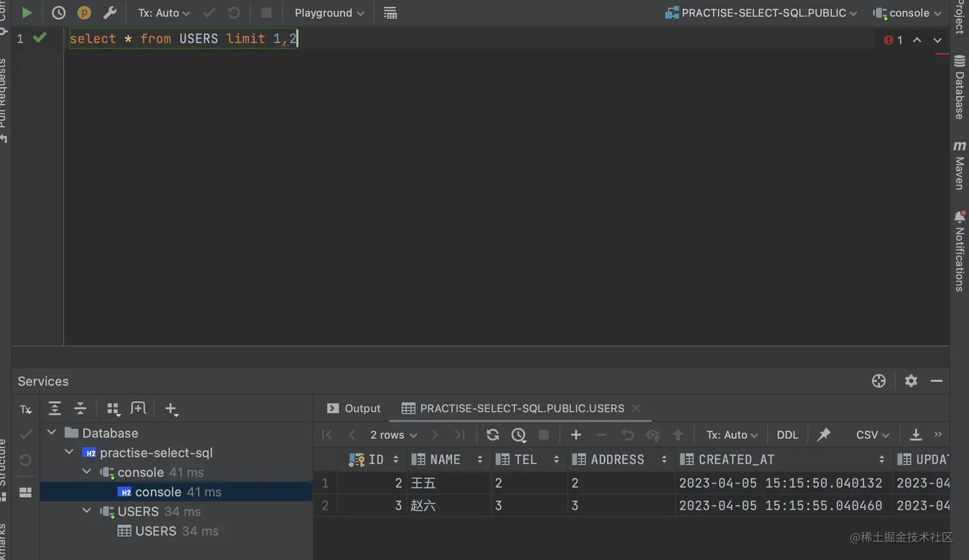Click Tx transaction icon in Services
Image resolution: width=969 pixels, height=560 pixels.
pos(26,409)
